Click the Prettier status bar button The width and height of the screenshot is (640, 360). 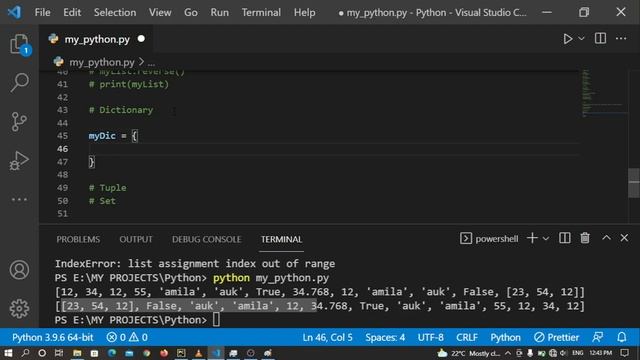click(x=556, y=337)
